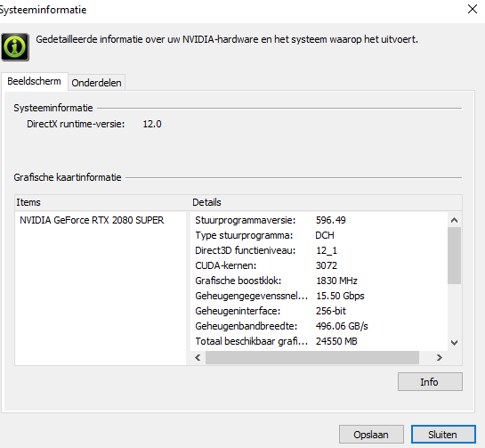Click the 24550 MB value
The width and height of the screenshot is (485, 448).
(336, 341)
